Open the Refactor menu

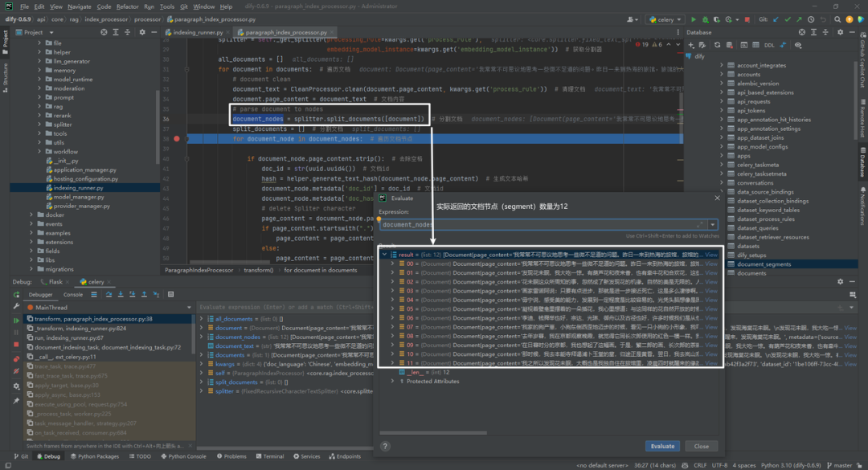[x=127, y=6]
